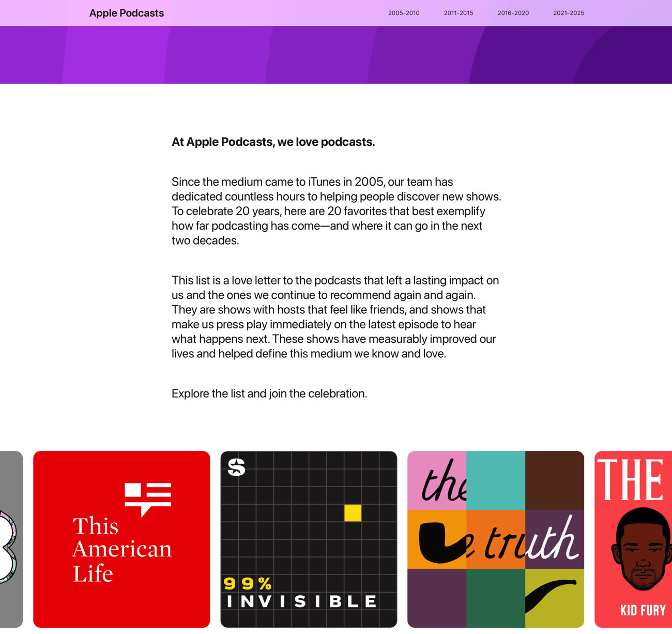Click the SiriusXM star logo on 99% Invisible
The height and width of the screenshot is (634, 672).
236,467
